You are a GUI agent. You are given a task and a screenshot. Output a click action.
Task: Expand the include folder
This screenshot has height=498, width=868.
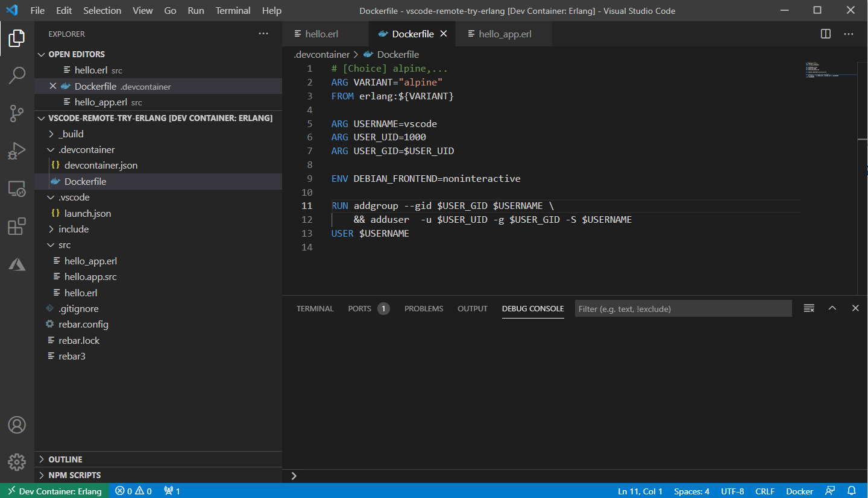coord(158,229)
